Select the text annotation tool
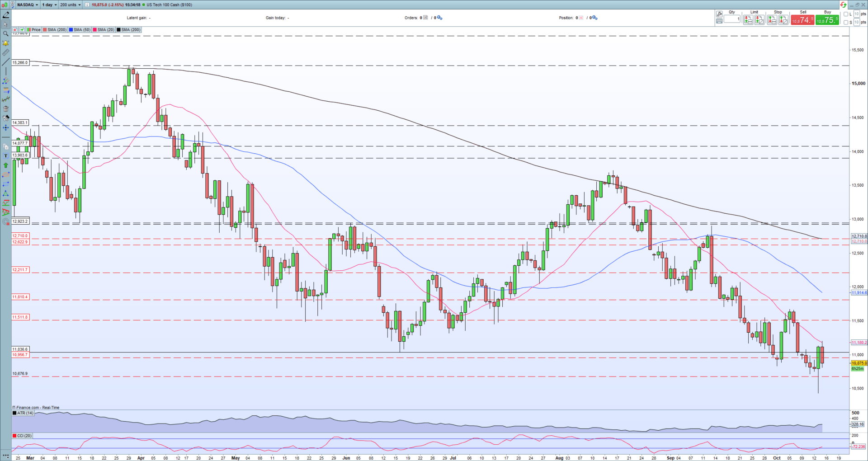The height and width of the screenshot is (461, 868). (x=6, y=156)
